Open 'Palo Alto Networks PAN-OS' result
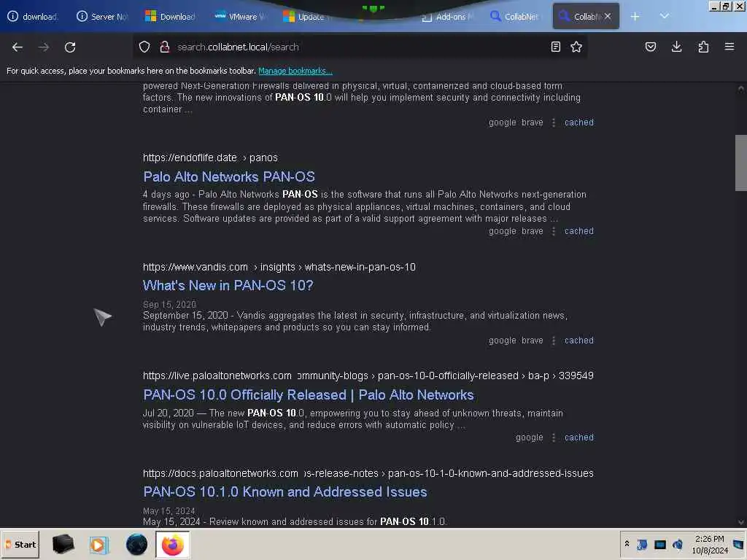 (x=229, y=176)
